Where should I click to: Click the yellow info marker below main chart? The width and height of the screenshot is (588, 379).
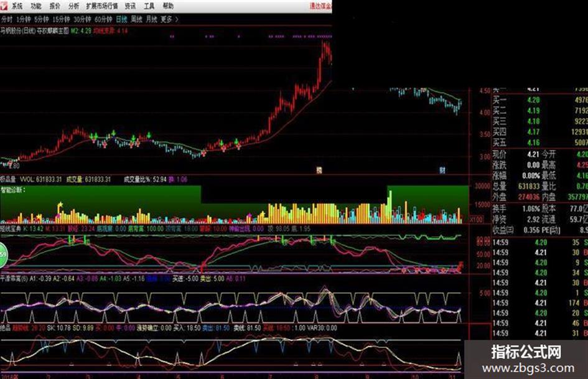pyautogui.click(x=319, y=170)
